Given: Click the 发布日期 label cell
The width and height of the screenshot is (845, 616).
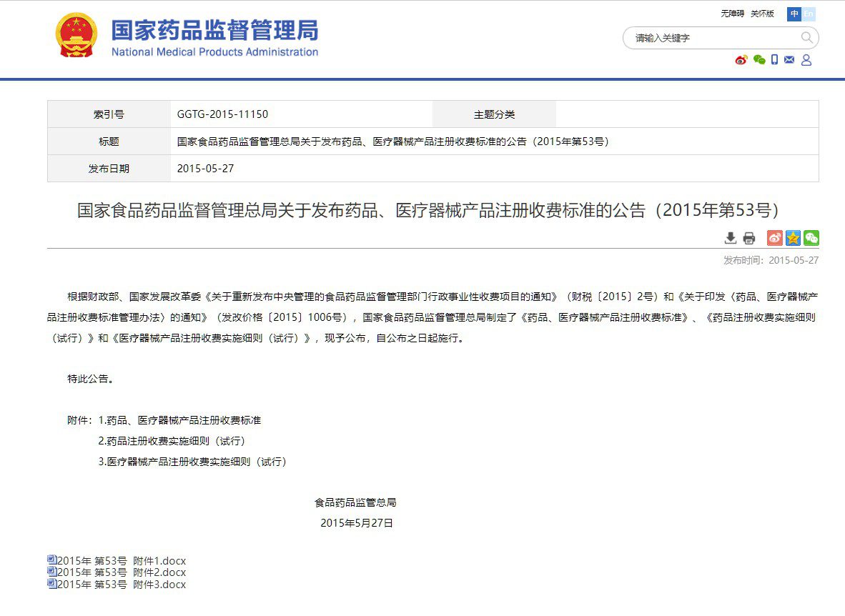Looking at the screenshot, I should click(x=109, y=169).
